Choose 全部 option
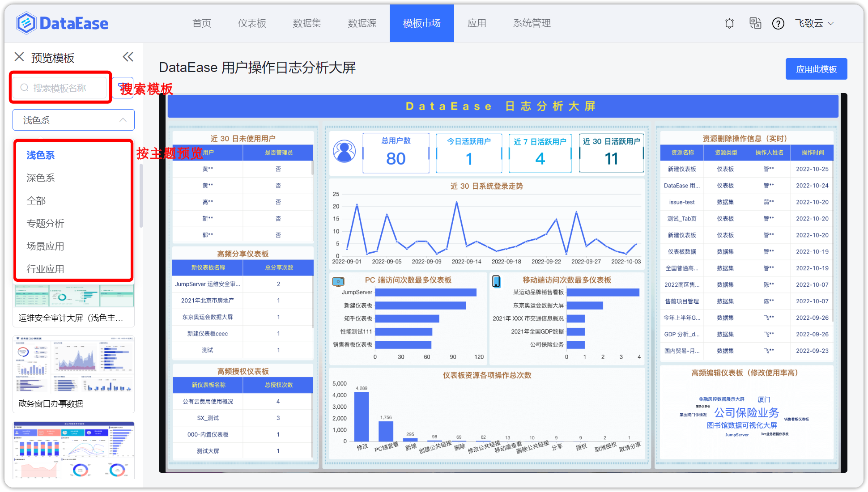 tap(74, 200)
